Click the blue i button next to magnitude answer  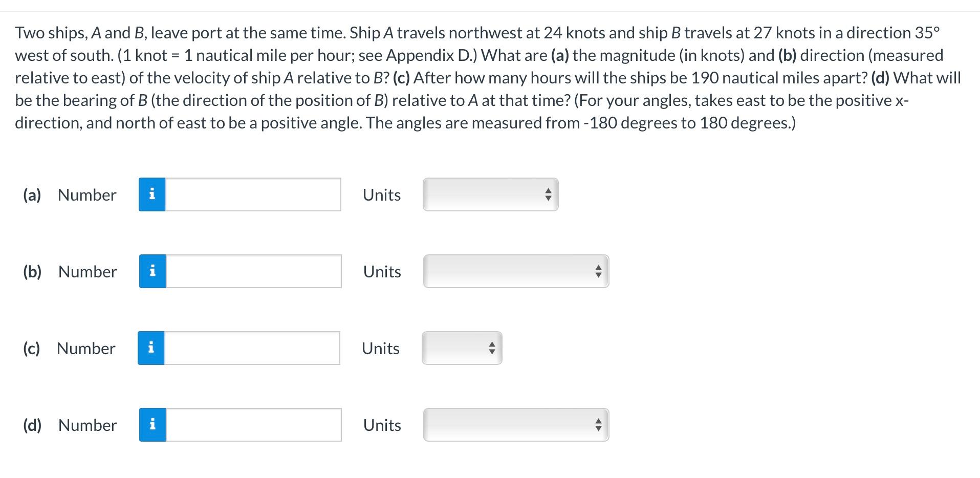[151, 194]
